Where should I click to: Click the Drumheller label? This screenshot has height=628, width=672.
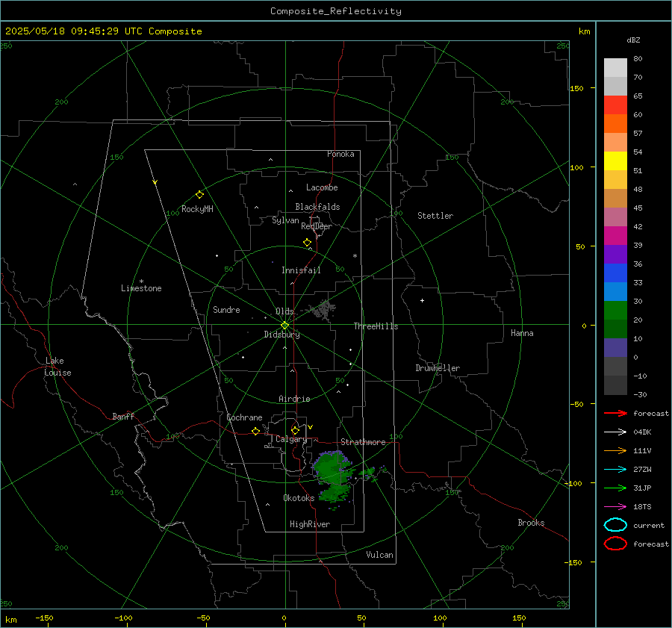438,368
